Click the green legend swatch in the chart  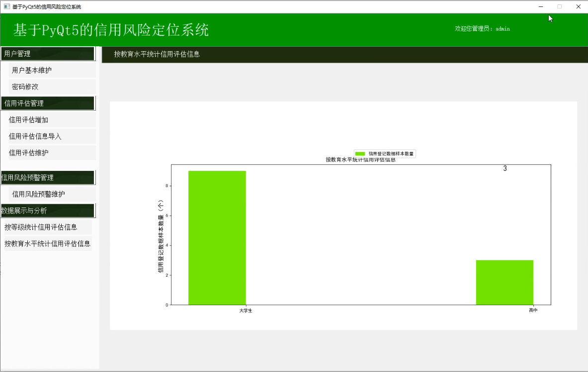tap(360, 154)
